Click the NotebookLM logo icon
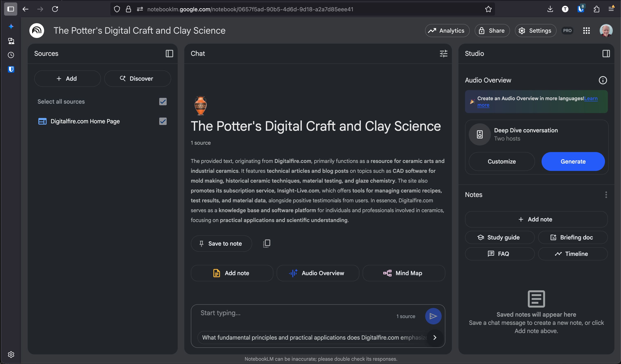The image size is (621, 364). [37, 31]
